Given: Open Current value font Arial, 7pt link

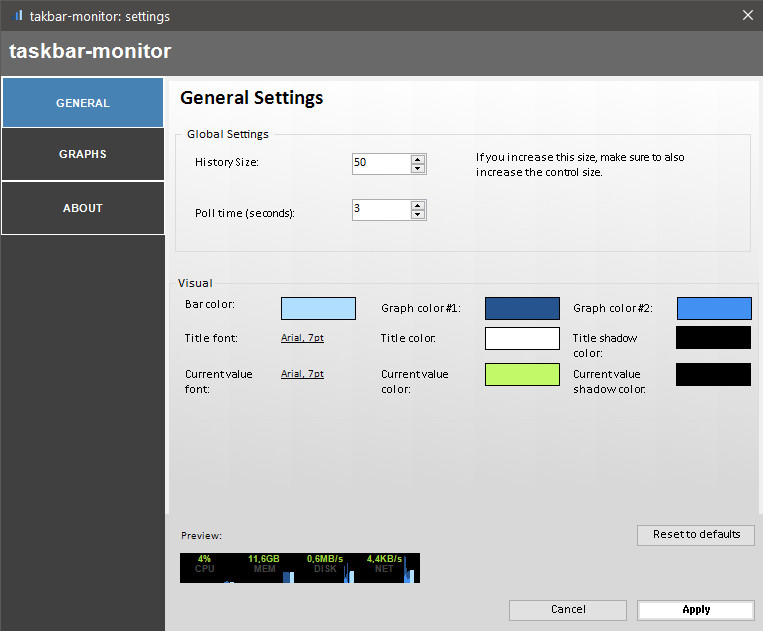Looking at the screenshot, I should tap(302, 374).
